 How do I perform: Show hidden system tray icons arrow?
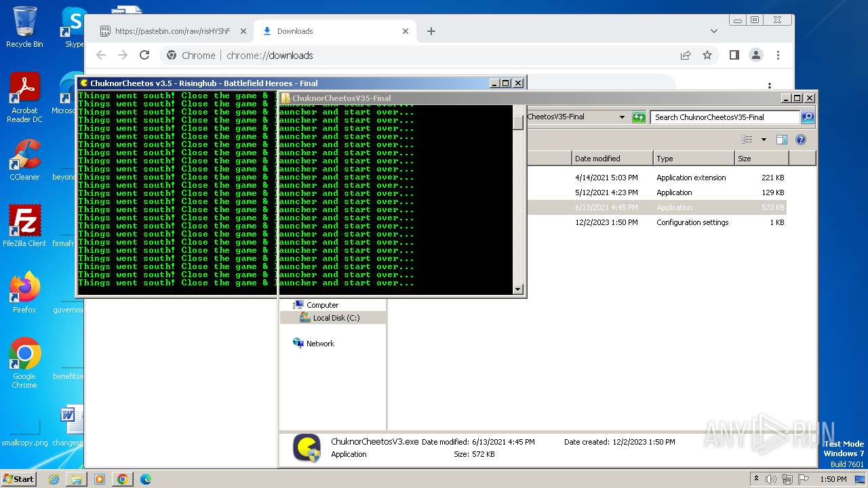coord(756,479)
